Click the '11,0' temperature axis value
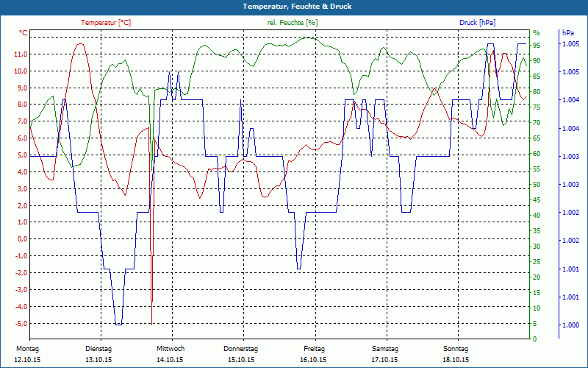 coord(21,54)
